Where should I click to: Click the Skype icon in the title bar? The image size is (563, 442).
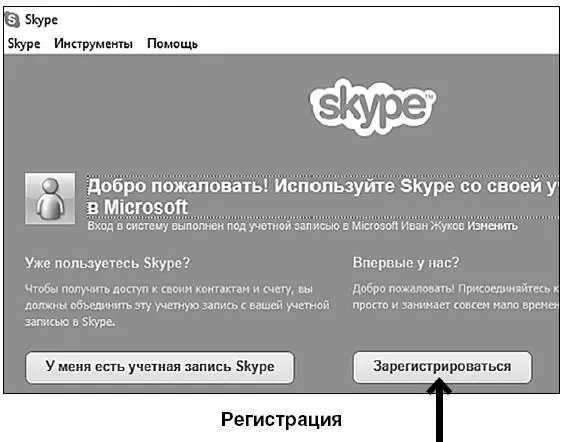tap(12, 19)
